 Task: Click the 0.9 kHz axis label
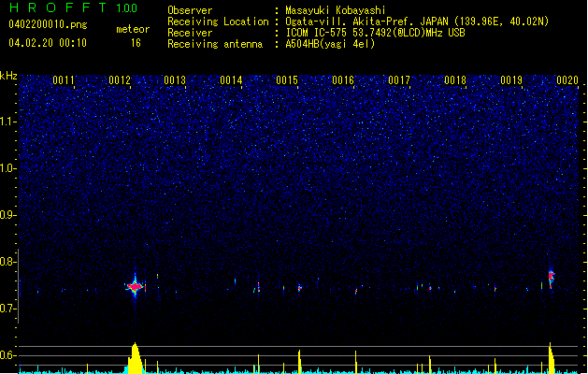coord(7,215)
